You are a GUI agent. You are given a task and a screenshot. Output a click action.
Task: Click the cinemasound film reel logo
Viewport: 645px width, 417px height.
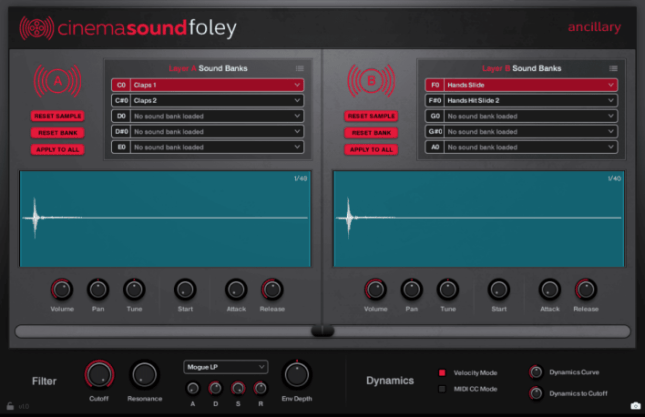(x=37, y=28)
